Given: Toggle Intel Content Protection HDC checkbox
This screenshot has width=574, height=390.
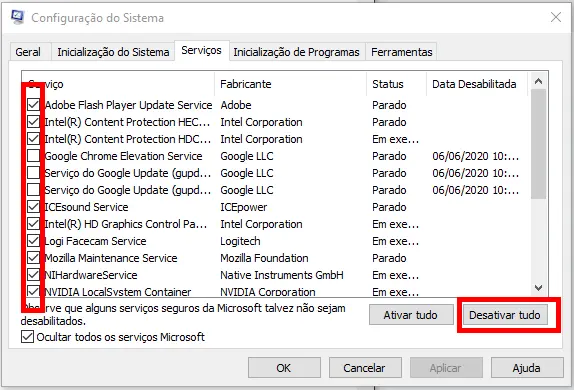Looking at the screenshot, I should coord(33,139).
